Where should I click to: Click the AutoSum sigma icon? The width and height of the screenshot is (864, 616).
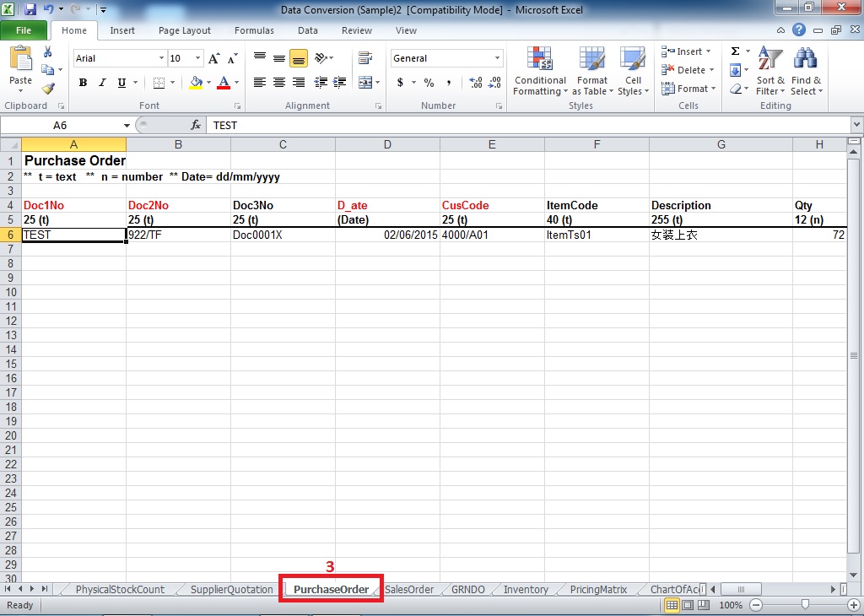click(735, 51)
